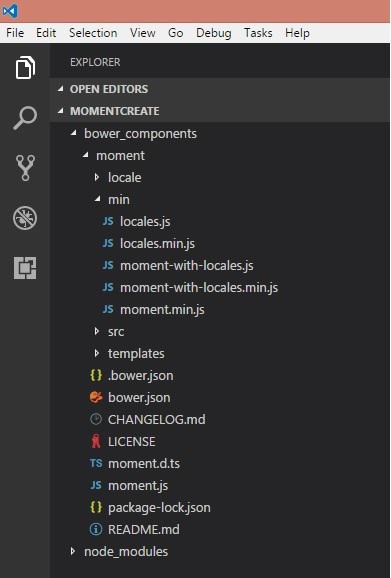Open the Source Control branch icon

(x=25, y=168)
